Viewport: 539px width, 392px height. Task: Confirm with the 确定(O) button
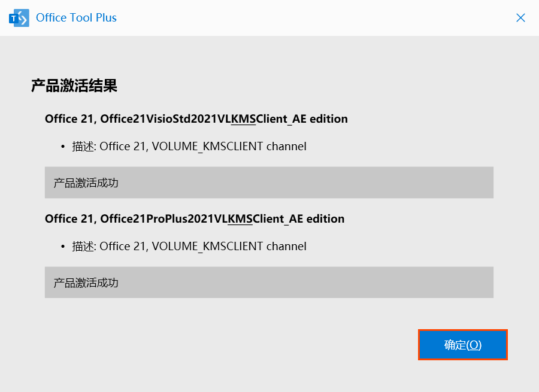coord(463,345)
